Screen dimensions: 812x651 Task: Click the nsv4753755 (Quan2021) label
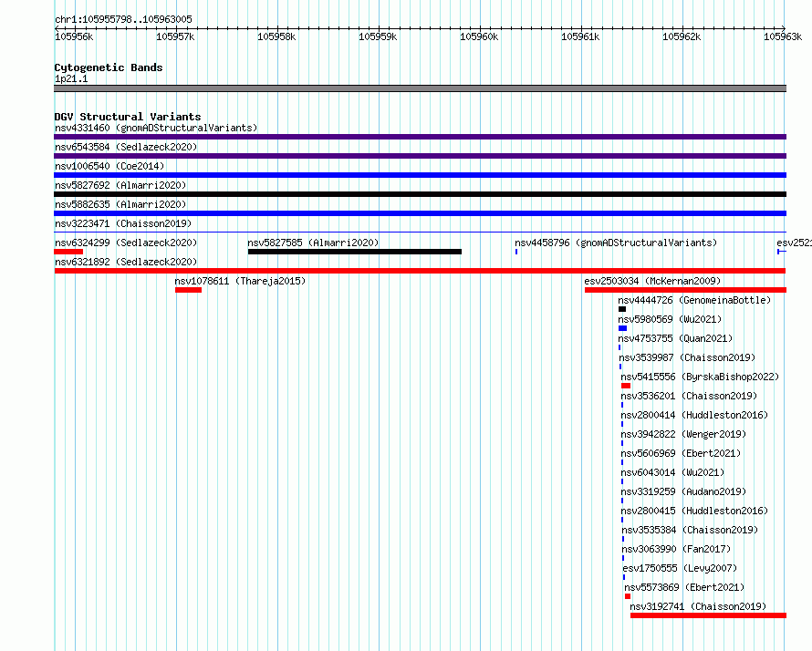675,338
